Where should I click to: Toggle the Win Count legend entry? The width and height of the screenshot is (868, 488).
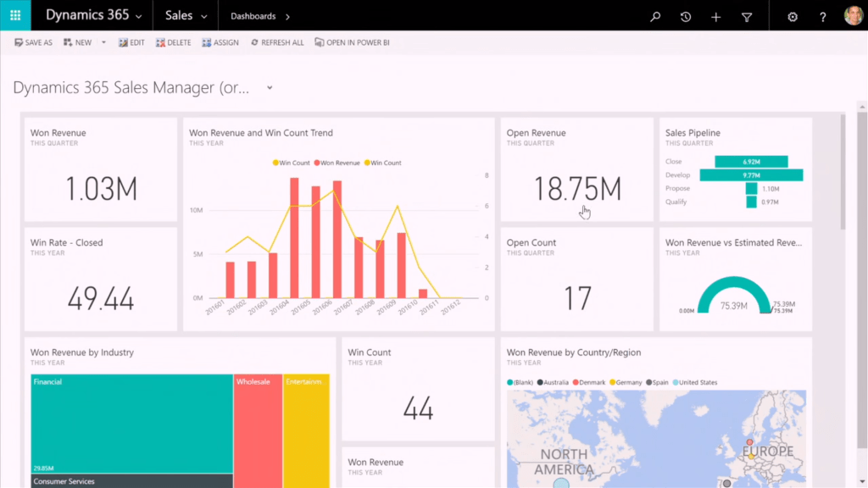292,162
